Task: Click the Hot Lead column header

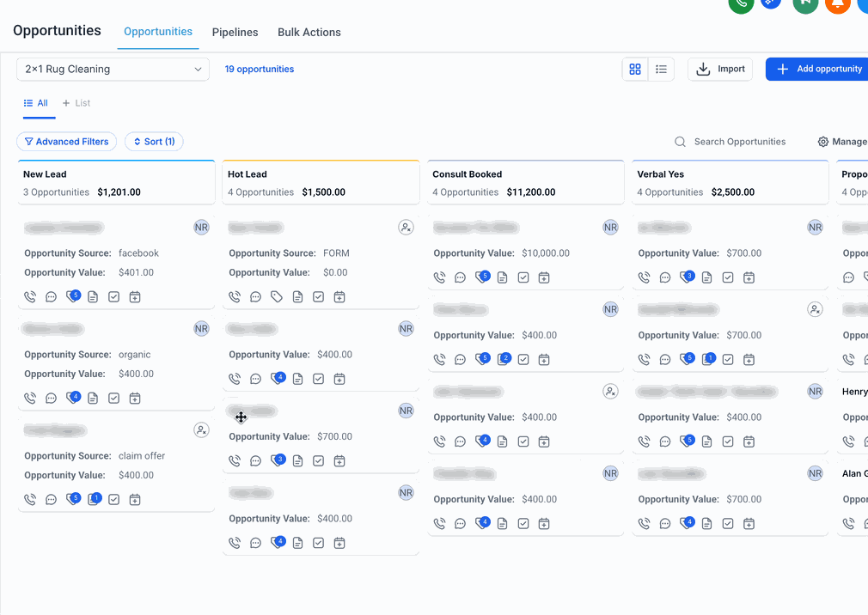Action: tap(321, 182)
